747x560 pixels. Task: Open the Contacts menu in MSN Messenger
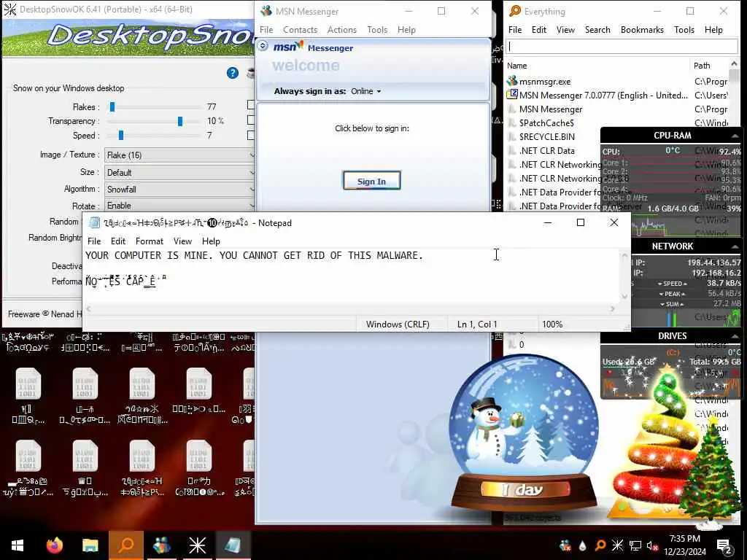[300, 29]
